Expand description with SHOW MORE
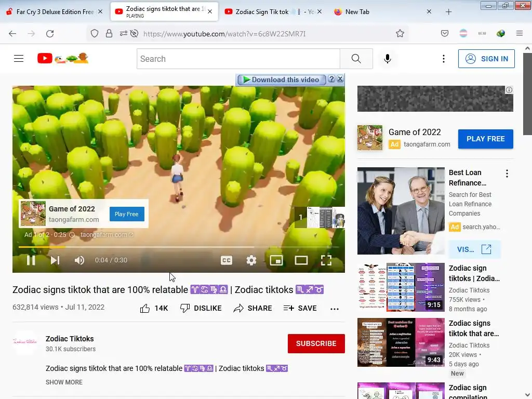The height and width of the screenshot is (399, 532). click(64, 382)
